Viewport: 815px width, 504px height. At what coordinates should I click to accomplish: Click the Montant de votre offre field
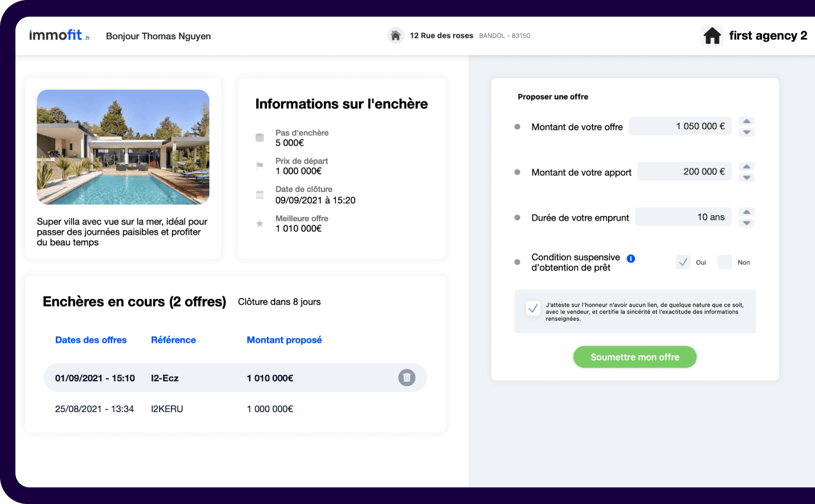pos(680,126)
